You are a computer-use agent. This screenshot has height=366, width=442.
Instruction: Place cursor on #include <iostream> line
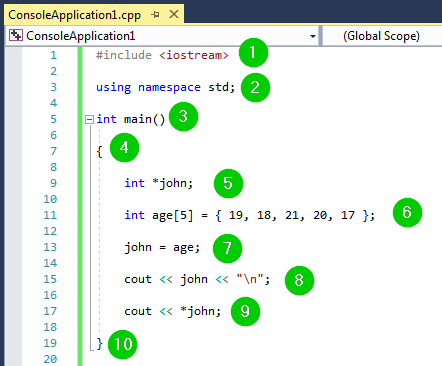tap(162, 55)
